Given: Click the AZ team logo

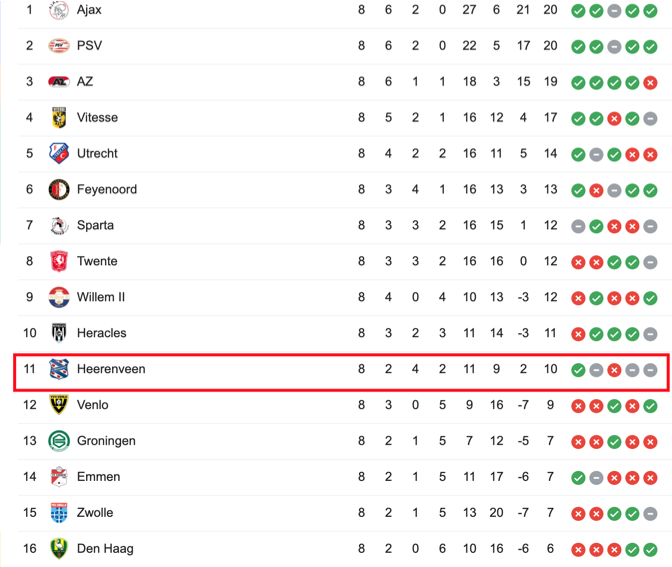Looking at the screenshot, I should coord(59,81).
